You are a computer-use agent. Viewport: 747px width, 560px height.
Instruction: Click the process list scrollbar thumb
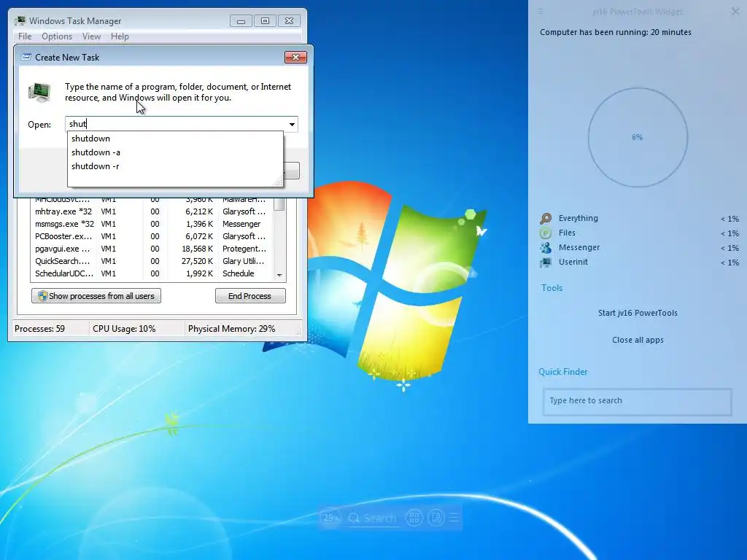click(x=279, y=204)
